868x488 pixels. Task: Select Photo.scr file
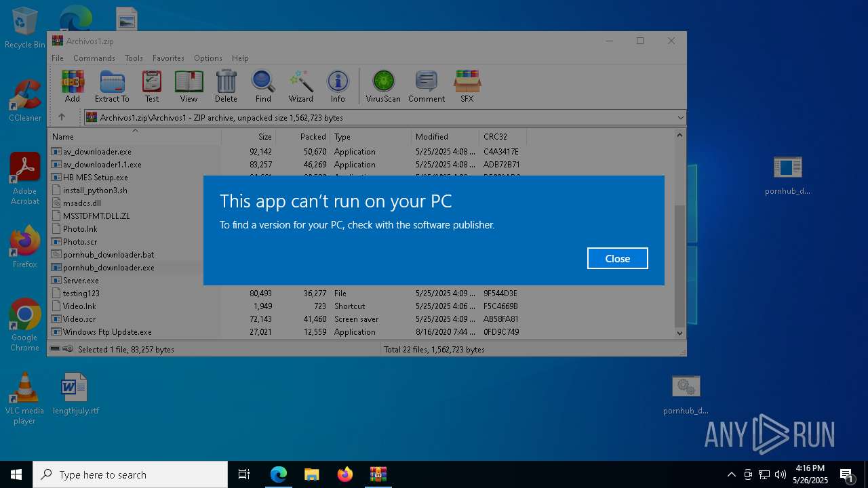point(79,242)
